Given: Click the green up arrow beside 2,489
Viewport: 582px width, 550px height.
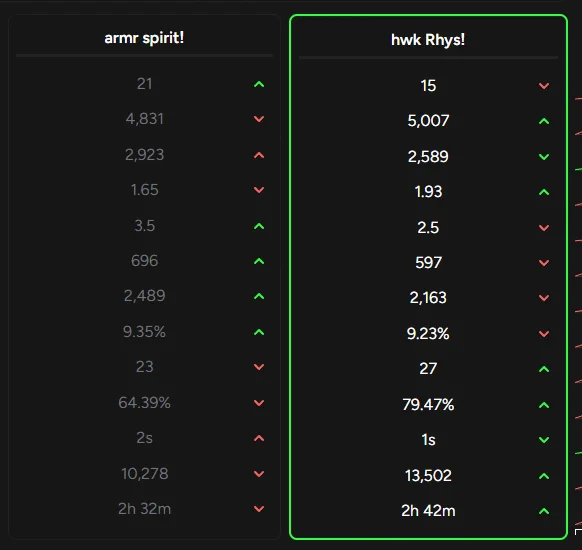Looking at the screenshot, I should click(x=259, y=296).
